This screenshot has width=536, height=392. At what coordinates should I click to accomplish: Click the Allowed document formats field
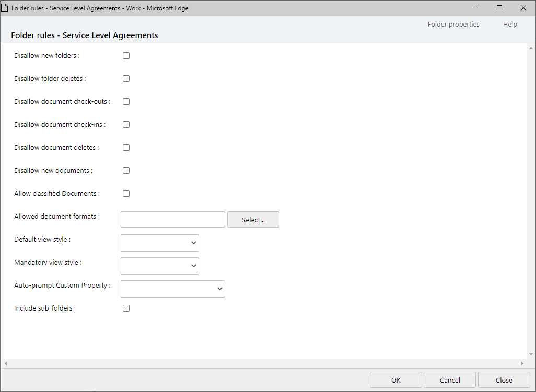coord(172,220)
